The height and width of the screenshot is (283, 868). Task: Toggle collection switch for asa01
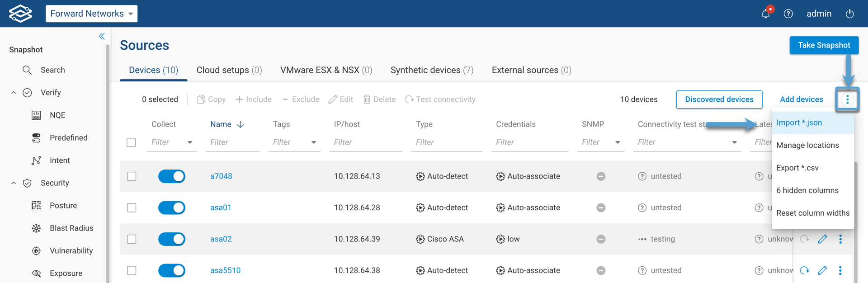click(x=172, y=208)
